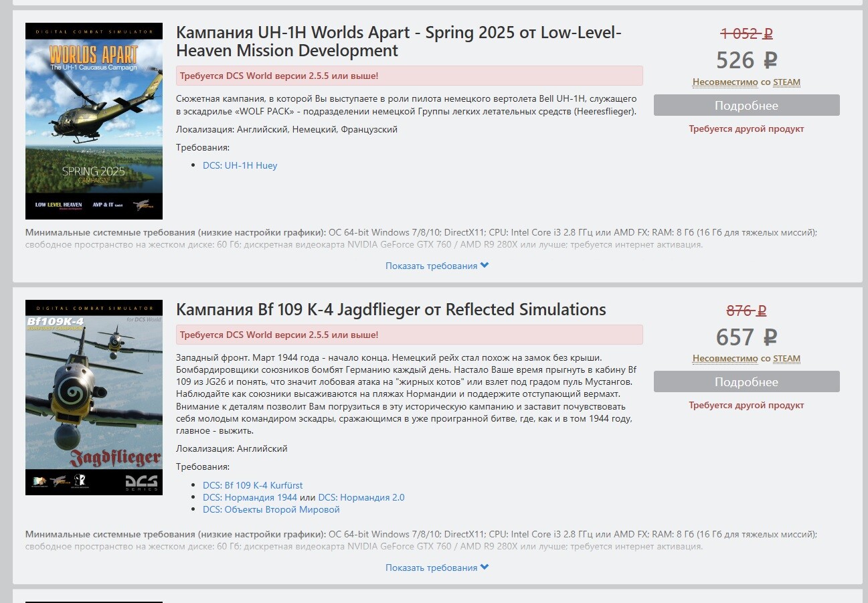Click the 526 ₽ discounted price
Screen dimensions: 868x603
[746, 60]
